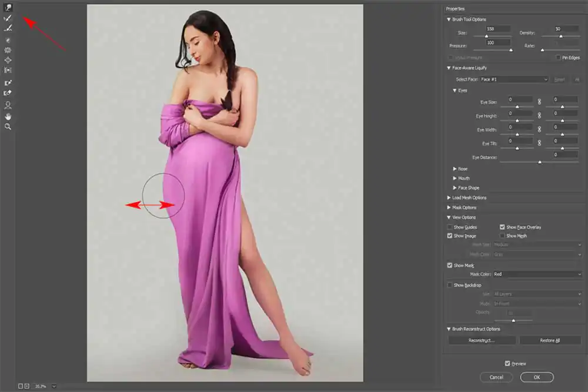Select the Smooth tool
The image size is (588, 392).
[8, 28]
